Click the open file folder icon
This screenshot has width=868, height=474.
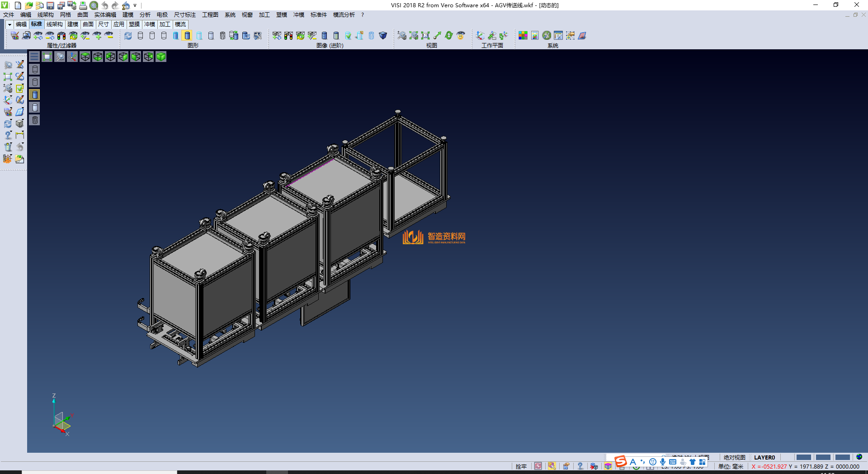28,5
